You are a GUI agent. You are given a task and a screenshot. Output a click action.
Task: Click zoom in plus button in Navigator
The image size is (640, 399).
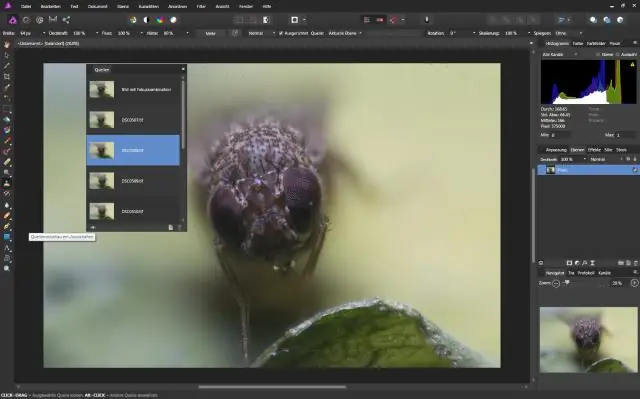tap(634, 283)
